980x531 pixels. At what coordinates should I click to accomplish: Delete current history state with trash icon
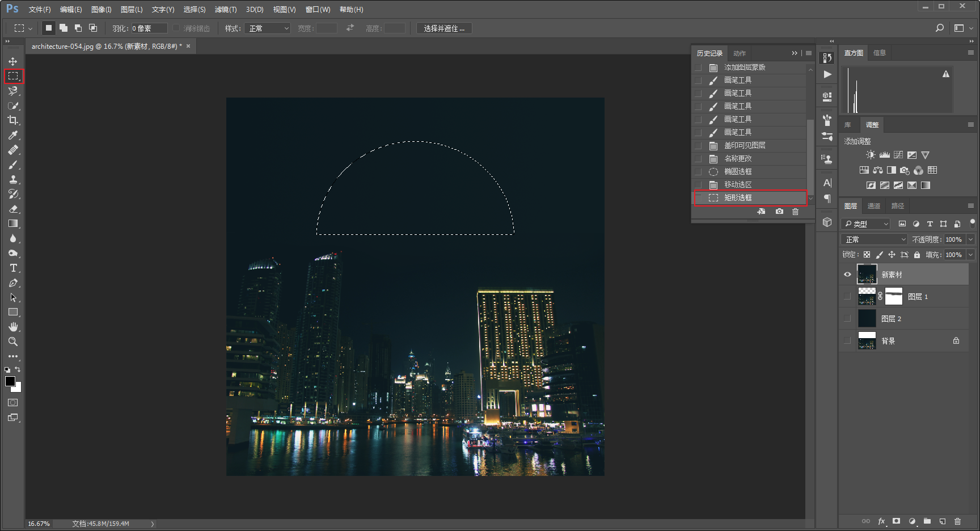(x=795, y=212)
